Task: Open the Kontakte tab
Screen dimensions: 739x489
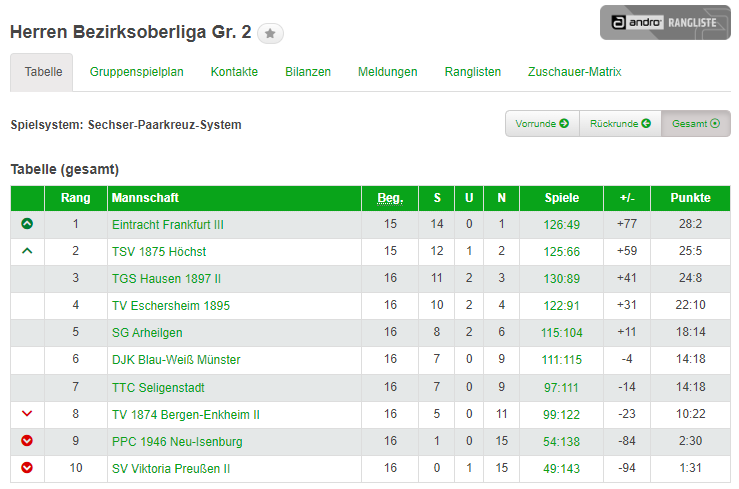Action: [234, 72]
